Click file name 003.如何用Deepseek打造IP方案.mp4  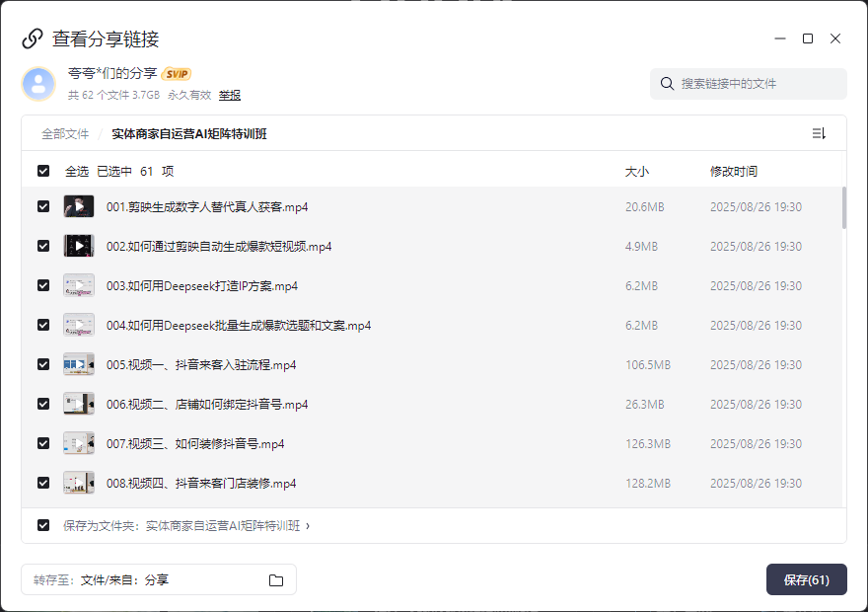coord(202,286)
